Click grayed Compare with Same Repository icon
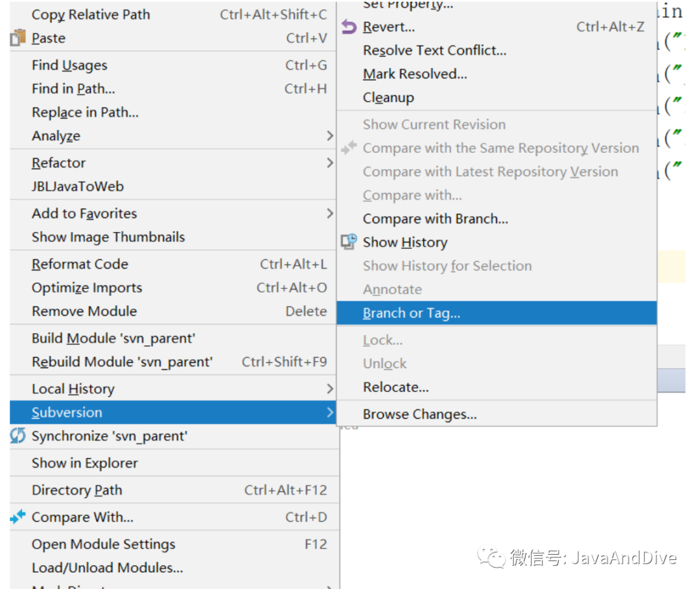Viewport: 700px width, 589px height. [x=349, y=148]
